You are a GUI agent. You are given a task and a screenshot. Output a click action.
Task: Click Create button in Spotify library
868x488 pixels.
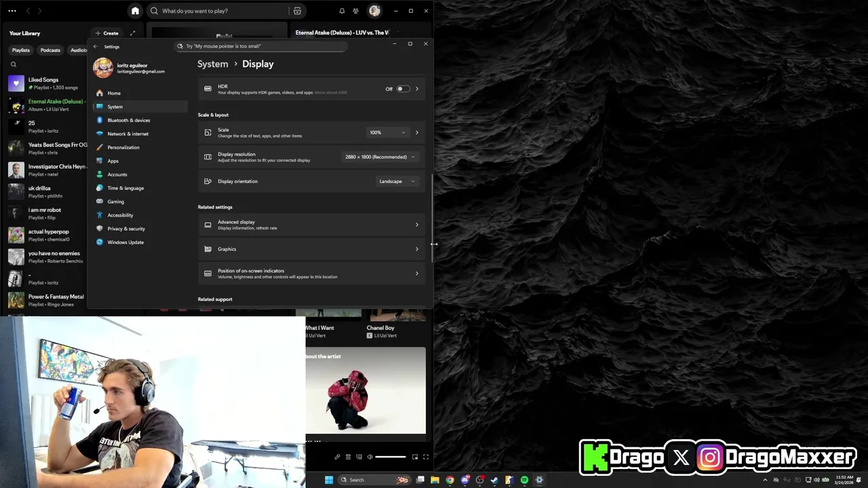[x=106, y=33]
